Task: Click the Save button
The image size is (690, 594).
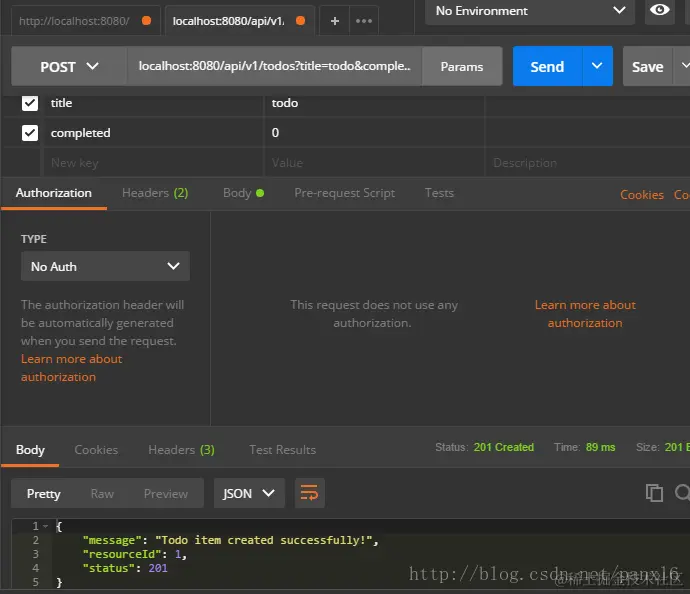Action: point(647,66)
